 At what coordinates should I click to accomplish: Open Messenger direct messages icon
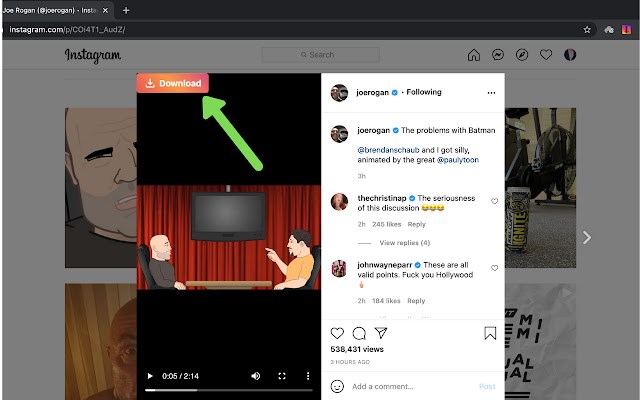pos(498,55)
